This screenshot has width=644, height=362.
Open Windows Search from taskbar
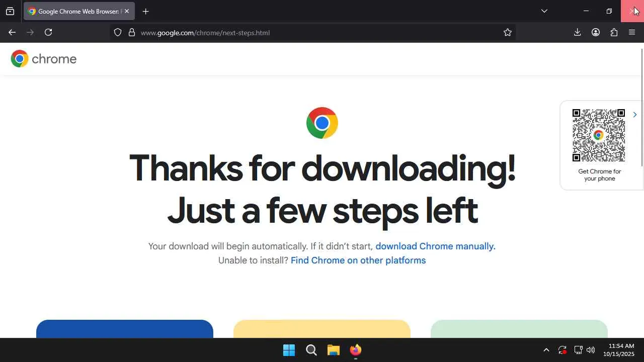tap(311, 350)
